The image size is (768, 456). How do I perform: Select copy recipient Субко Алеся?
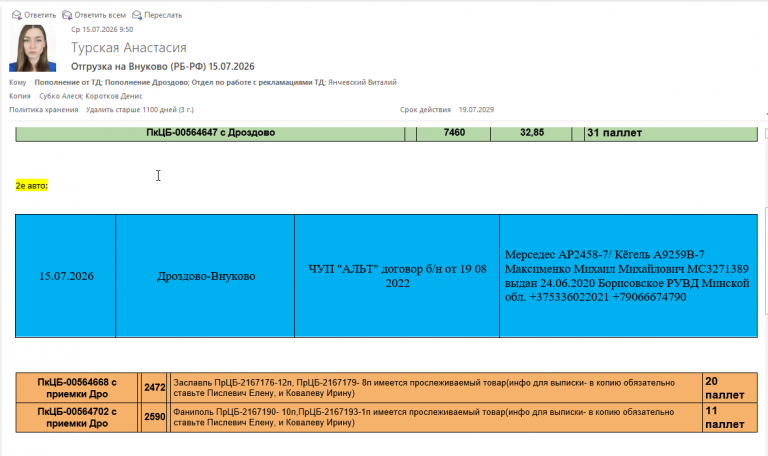[61, 96]
